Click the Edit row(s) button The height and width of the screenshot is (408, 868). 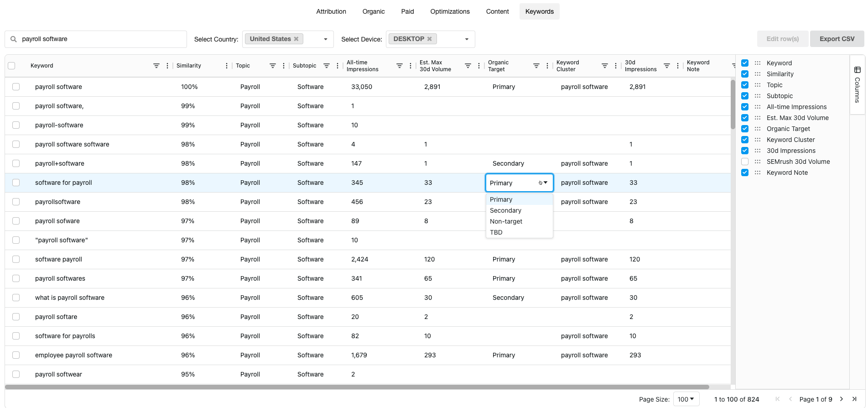(x=783, y=39)
